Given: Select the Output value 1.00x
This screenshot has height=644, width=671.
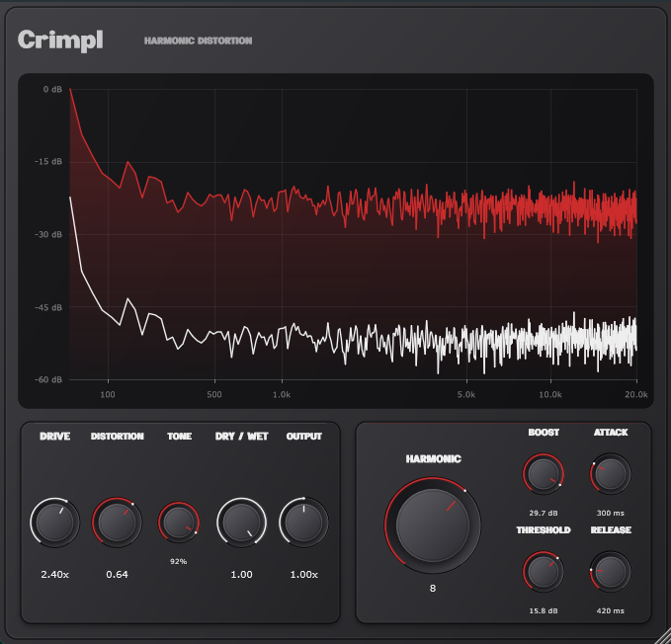Looking at the screenshot, I should pos(303,574).
